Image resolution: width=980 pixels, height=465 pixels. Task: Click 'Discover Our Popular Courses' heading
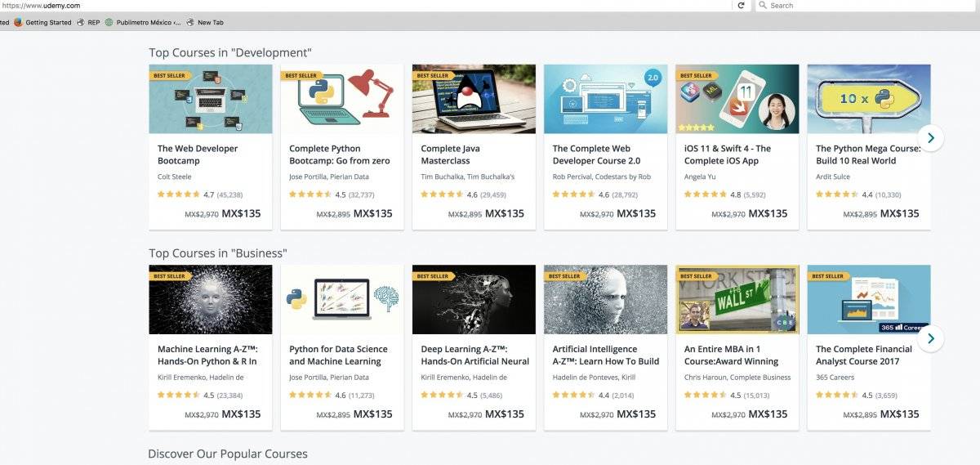(x=228, y=454)
